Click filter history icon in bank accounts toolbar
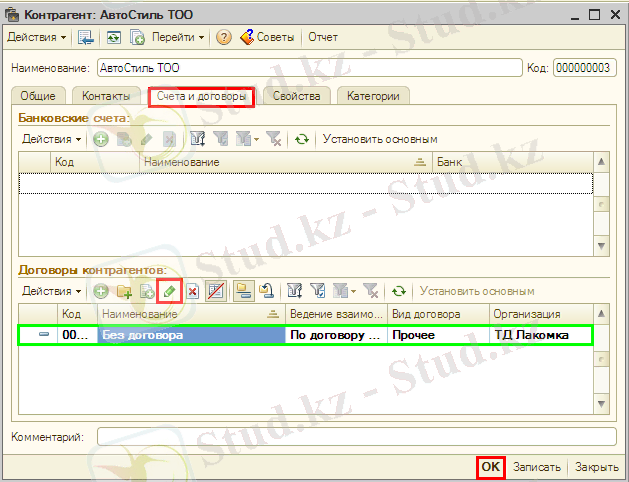Image resolution: width=629 pixels, height=482 pixels. tap(243, 139)
